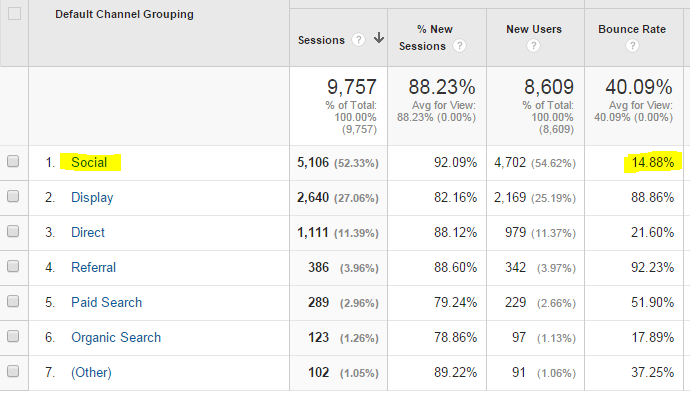Mark the (Other) row checkbox

(13, 372)
